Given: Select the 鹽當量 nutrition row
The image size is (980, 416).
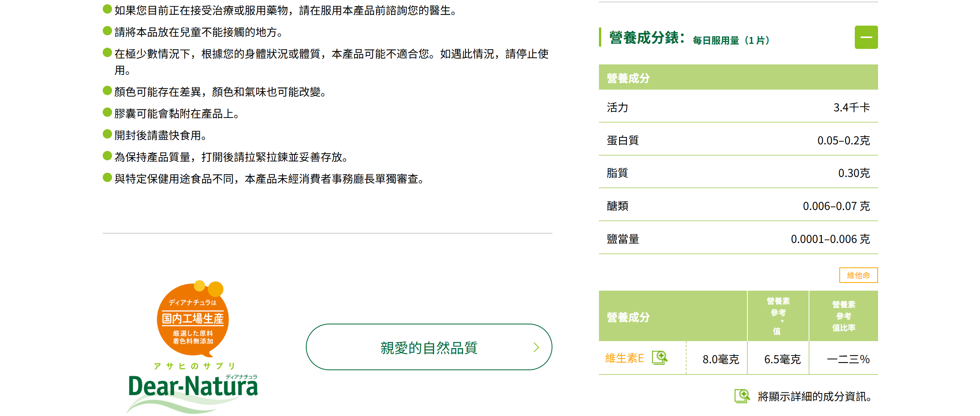Looking at the screenshot, I should pyautogui.click(x=738, y=239).
